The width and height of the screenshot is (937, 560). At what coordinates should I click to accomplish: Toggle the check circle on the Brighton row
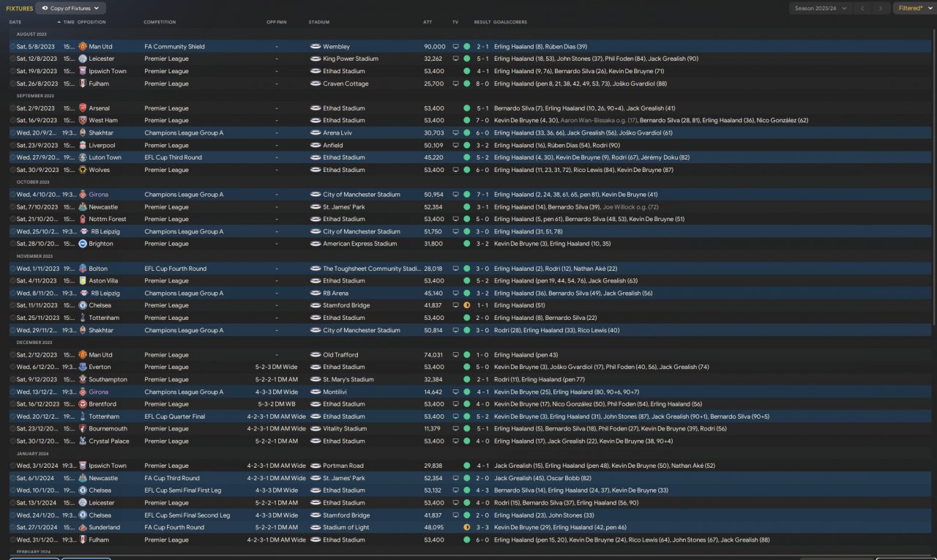point(12,244)
